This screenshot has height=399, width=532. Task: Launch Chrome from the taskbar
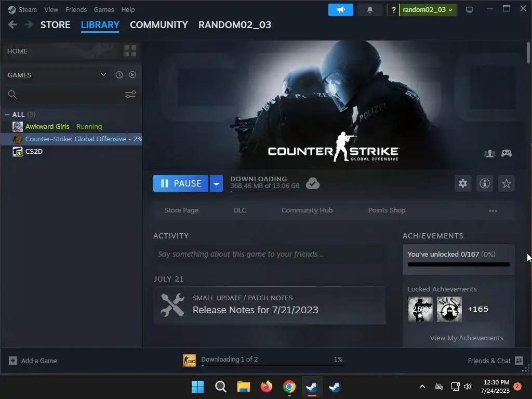[289, 387]
